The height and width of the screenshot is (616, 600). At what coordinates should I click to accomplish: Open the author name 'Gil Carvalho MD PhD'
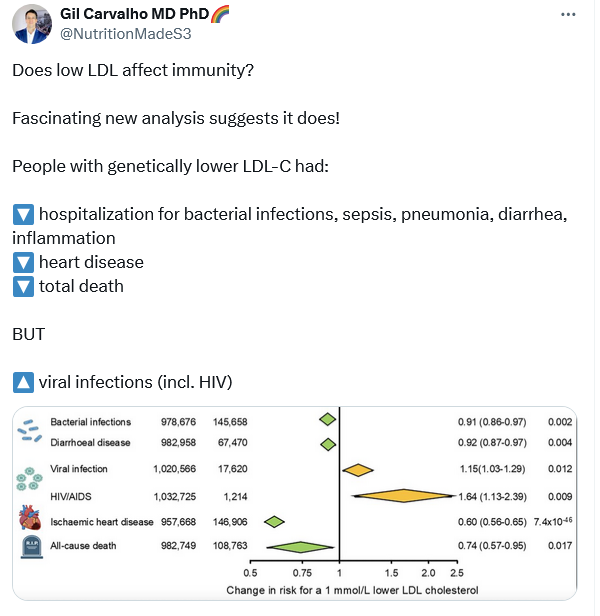click(x=134, y=14)
